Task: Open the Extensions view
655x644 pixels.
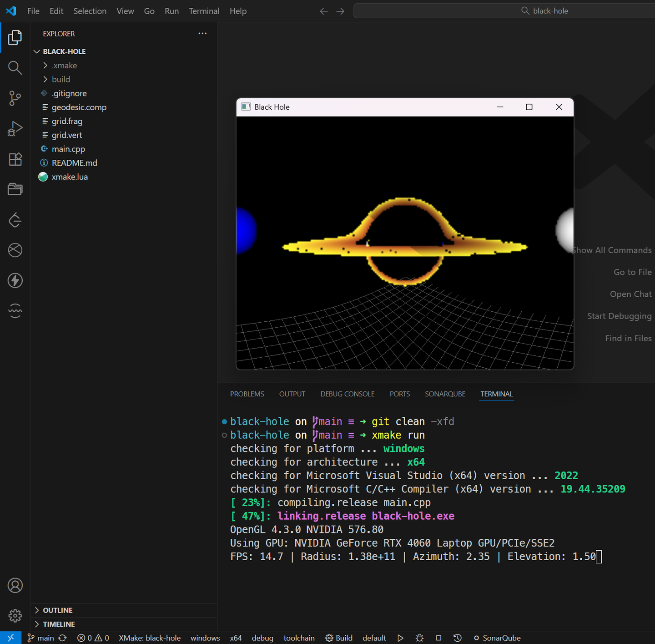Action: [15, 159]
